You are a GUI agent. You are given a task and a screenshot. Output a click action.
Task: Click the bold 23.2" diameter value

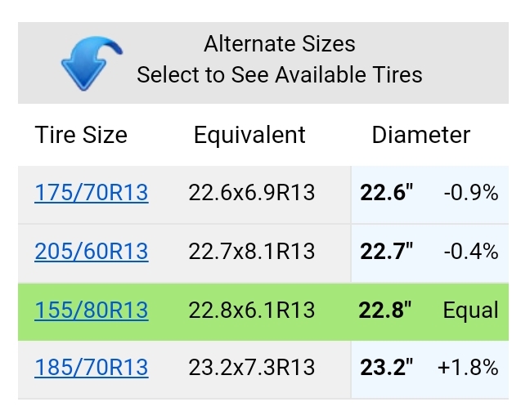[x=387, y=368]
